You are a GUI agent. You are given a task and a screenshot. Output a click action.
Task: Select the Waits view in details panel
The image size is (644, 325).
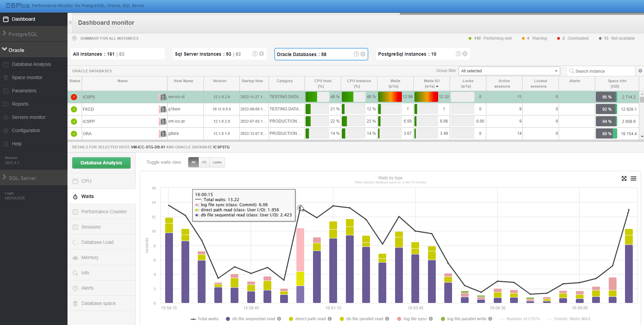[87, 196]
